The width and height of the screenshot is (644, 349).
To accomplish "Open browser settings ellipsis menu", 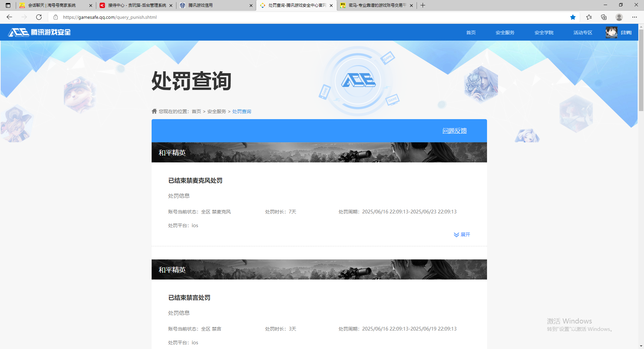I will pyautogui.click(x=635, y=17).
